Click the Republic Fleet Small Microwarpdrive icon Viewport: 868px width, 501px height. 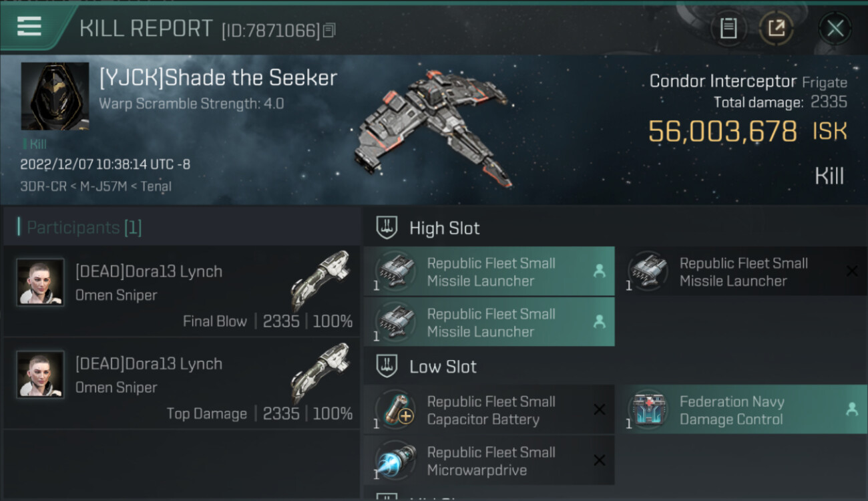click(395, 461)
